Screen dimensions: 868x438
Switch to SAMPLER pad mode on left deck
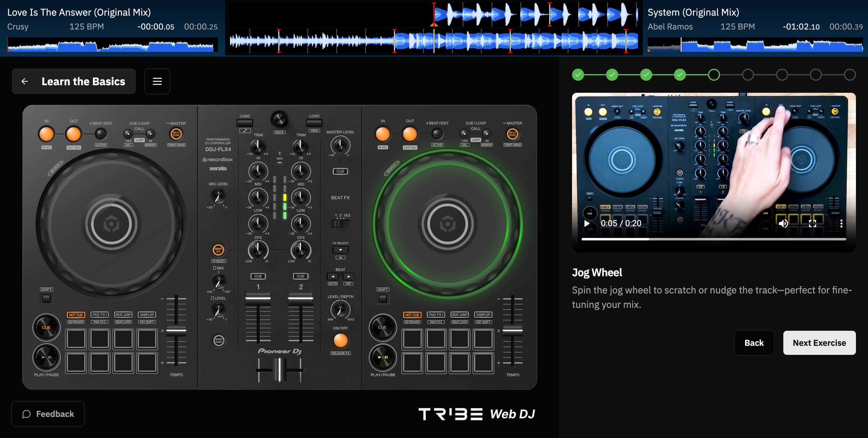point(147,315)
